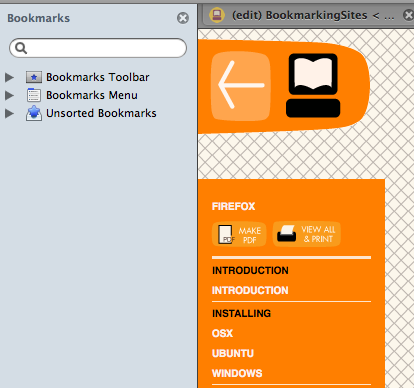
Task: Select the Bookmarks Menu folder icon
Action: coord(34,95)
